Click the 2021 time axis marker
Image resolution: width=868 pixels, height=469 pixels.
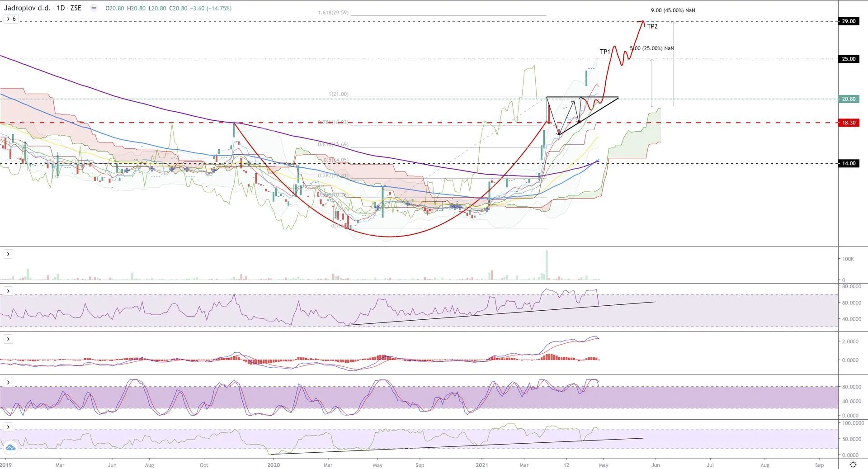(482, 465)
